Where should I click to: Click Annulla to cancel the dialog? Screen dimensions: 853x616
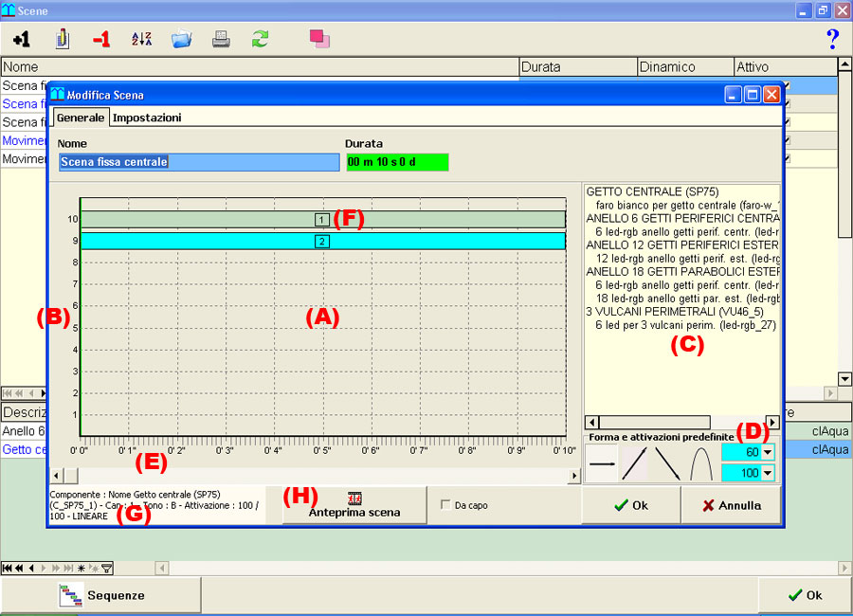pyautogui.click(x=731, y=505)
